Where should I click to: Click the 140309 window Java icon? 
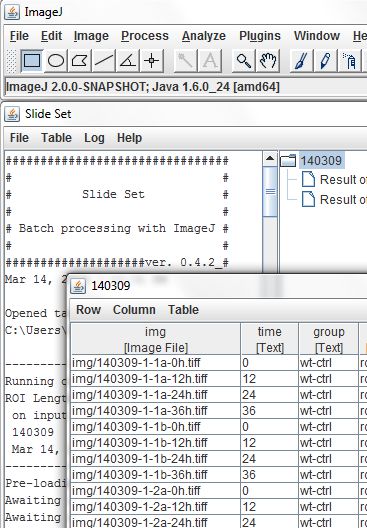(x=78, y=286)
